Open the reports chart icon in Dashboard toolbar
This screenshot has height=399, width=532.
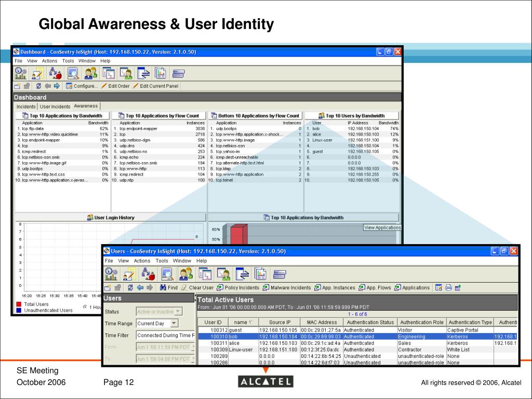click(161, 73)
